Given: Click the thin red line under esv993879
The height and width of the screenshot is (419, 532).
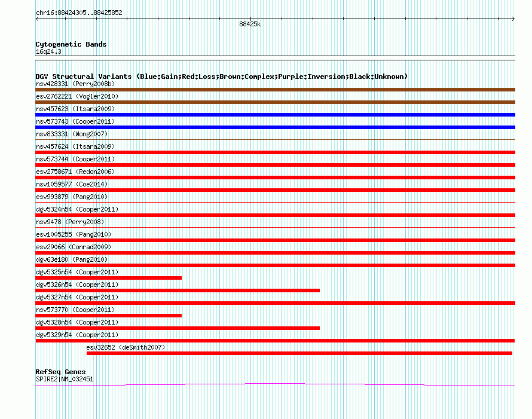Looking at the screenshot, I should pyautogui.click(x=275, y=203).
